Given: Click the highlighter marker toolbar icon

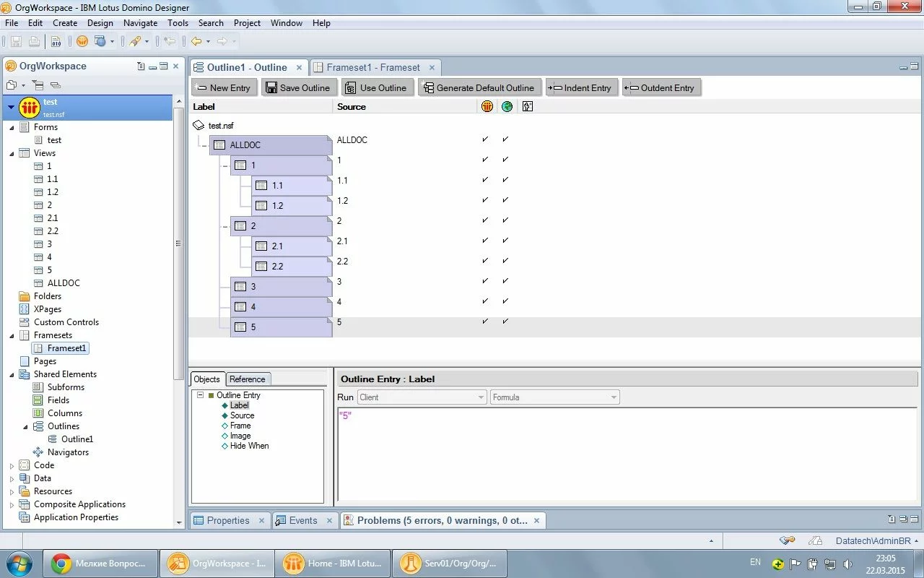Looking at the screenshot, I should pos(135,42).
